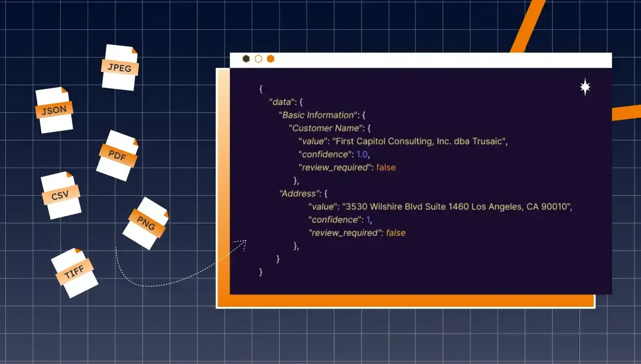Click the JPEG file icon
Image resolution: width=641 pixels, height=364 pixels.
click(x=120, y=67)
